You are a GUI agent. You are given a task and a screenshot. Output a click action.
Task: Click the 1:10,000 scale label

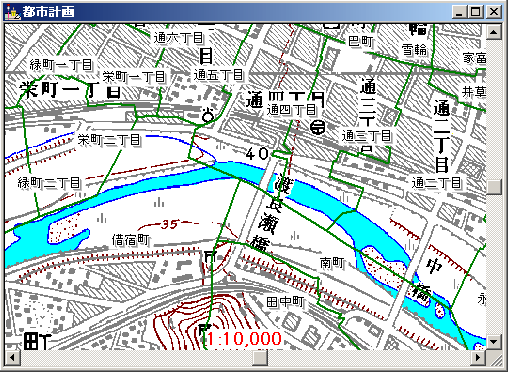pyautogui.click(x=244, y=339)
